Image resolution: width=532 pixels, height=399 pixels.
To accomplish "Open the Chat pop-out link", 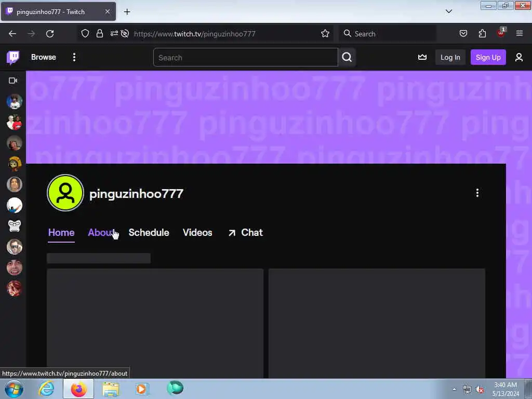I will (246, 233).
